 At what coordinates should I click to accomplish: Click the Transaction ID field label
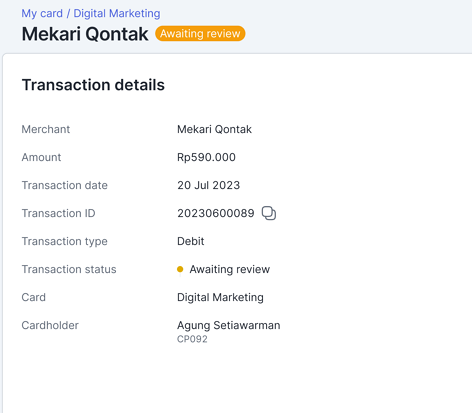point(59,213)
